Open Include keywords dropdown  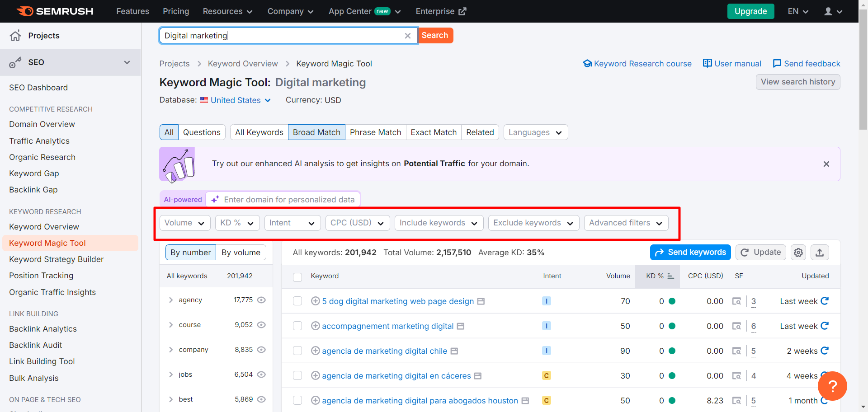click(x=439, y=223)
